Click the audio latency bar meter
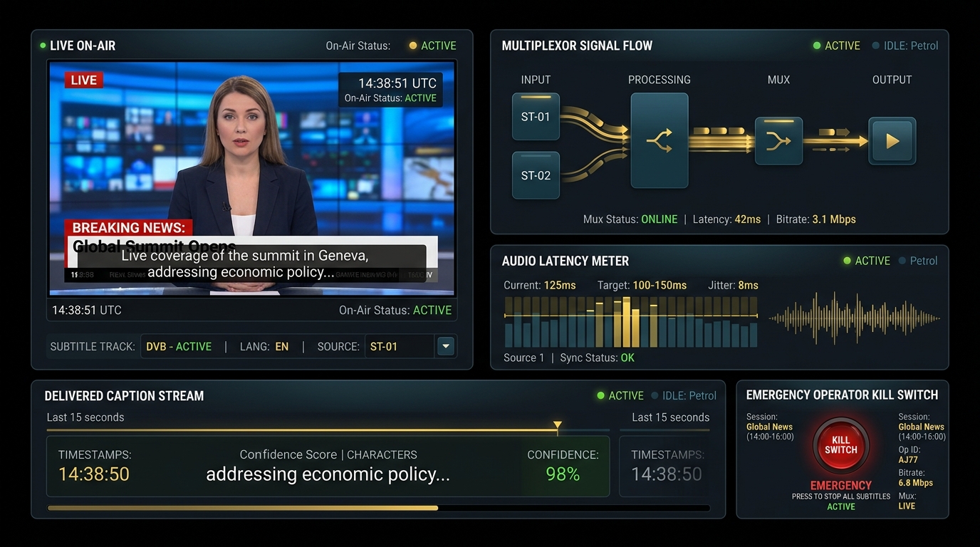The width and height of the screenshot is (980, 547). click(x=630, y=322)
